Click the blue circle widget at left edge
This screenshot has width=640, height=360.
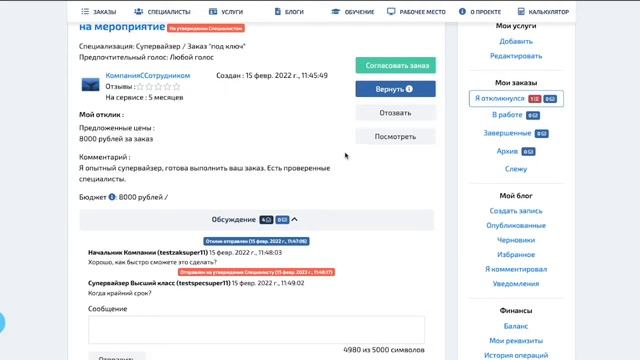pos(2,323)
